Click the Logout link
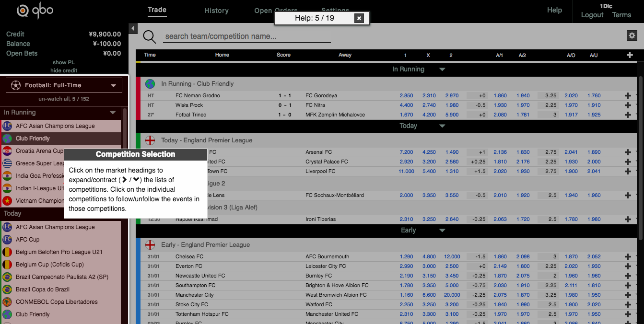The width and height of the screenshot is (644, 324). (592, 15)
